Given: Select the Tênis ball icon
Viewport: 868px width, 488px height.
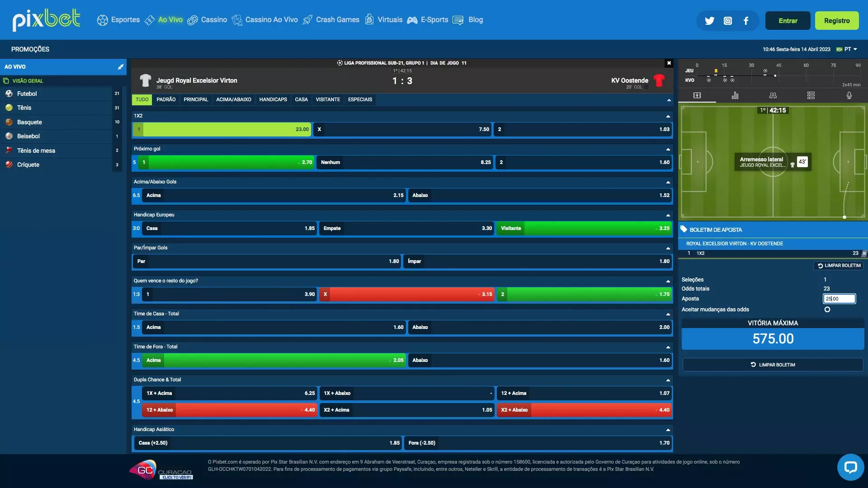Looking at the screenshot, I should [x=9, y=108].
